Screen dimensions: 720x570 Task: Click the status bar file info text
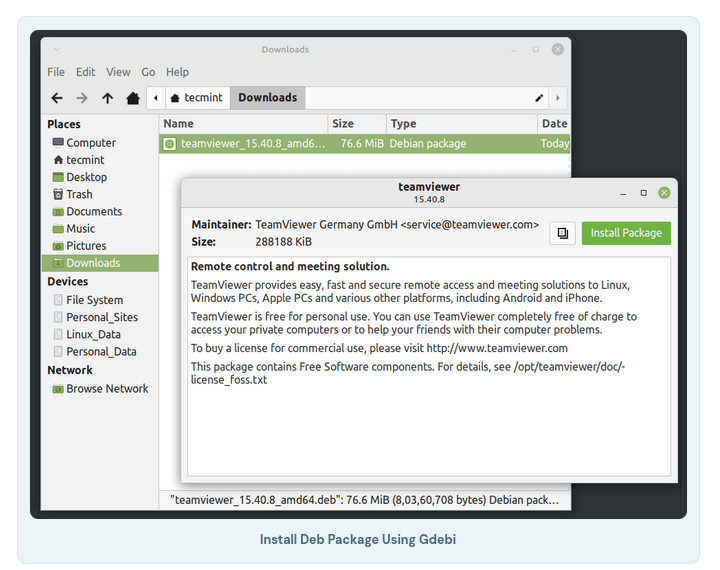[x=365, y=500]
